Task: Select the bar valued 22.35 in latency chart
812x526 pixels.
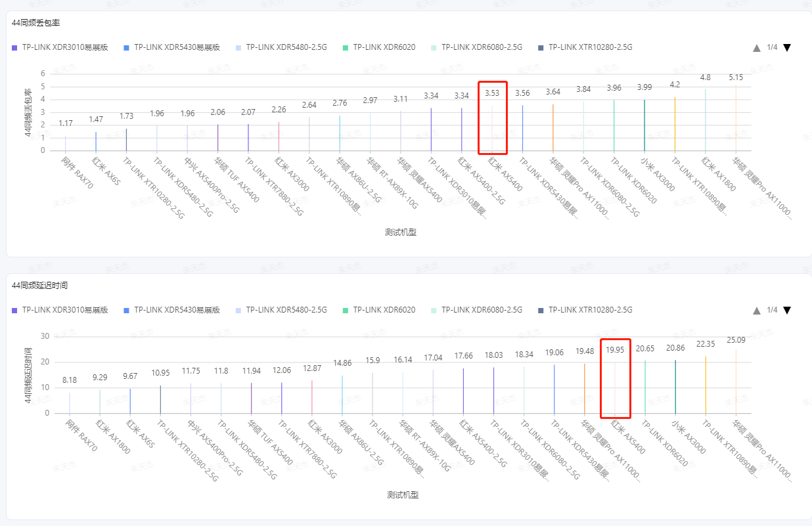Action: pos(706,385)
